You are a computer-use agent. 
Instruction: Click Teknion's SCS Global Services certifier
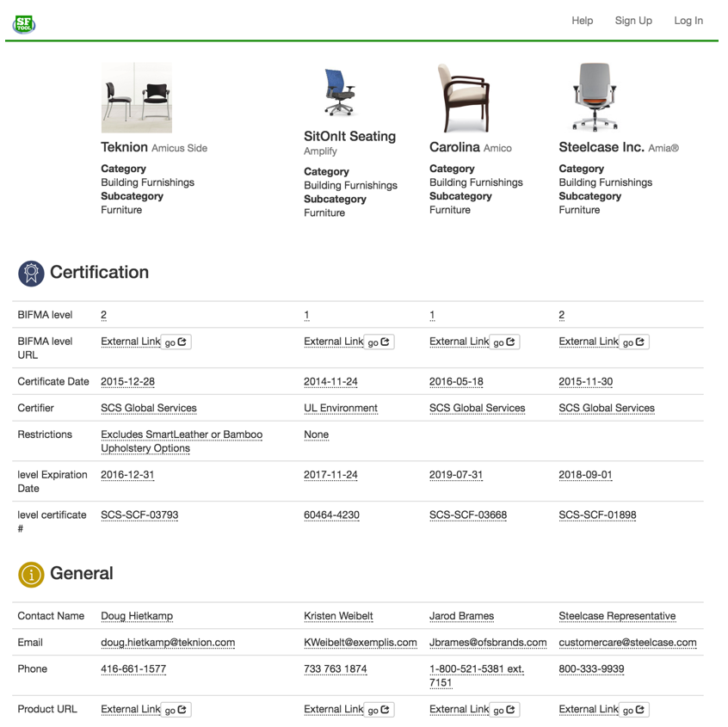149,408
